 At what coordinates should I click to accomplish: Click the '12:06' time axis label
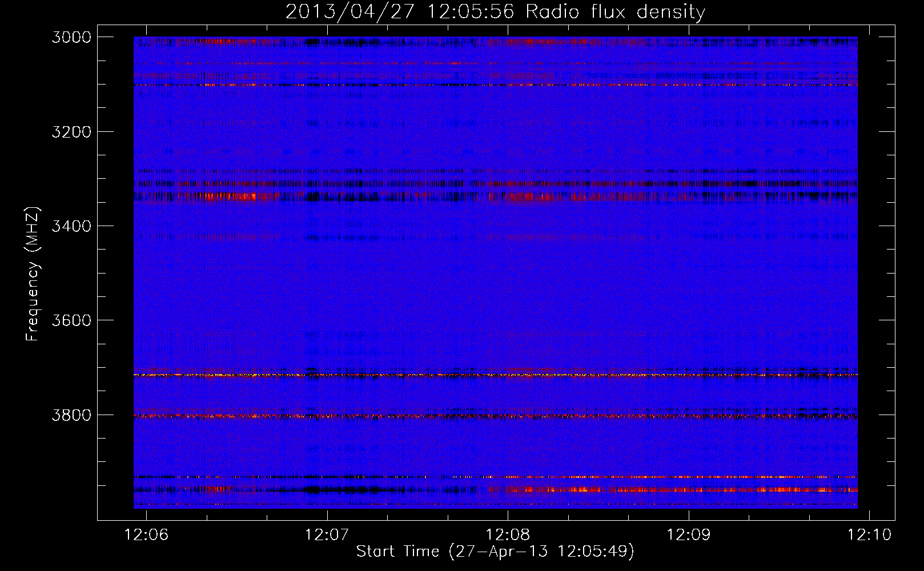(147, 535)
